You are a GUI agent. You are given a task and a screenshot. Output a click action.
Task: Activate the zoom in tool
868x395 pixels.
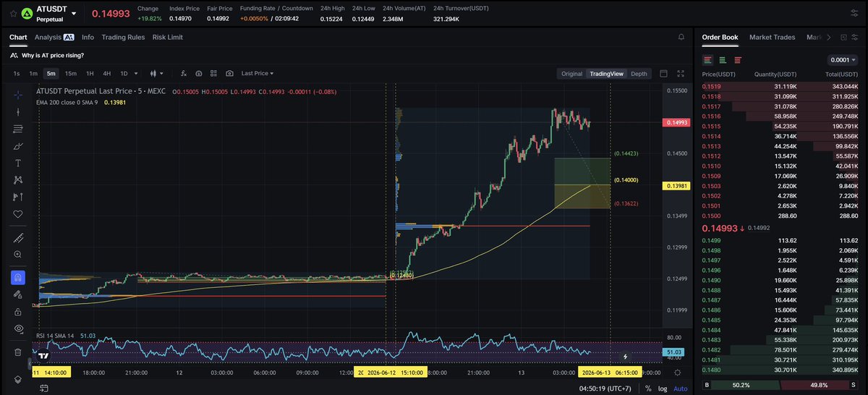coord(18,255)
